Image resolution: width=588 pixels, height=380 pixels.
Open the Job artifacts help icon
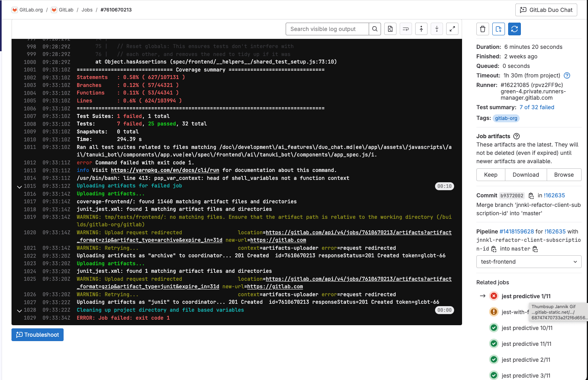516,136
